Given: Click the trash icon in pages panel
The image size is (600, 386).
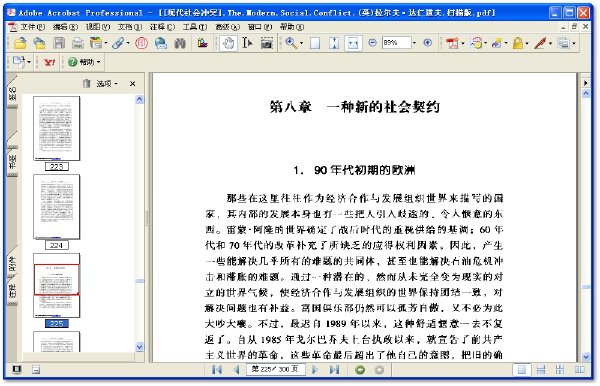Looking at the screenshot, I should point(87,83).
